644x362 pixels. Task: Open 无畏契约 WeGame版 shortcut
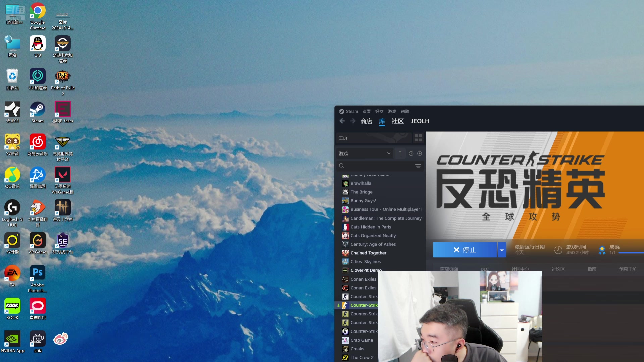(x=63, y=181)
